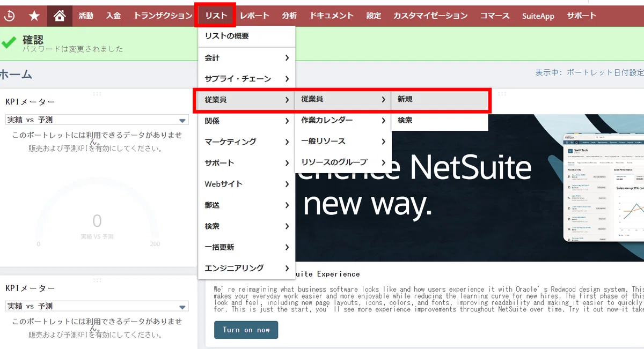
Task: Select 新規 in the 従業員 submenu
Action: pyautogui.click(x=440, y=100)
